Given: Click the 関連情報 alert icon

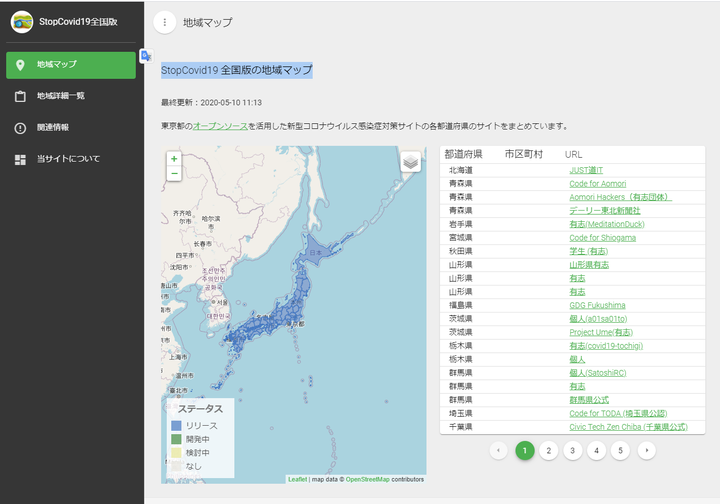Looking at the screenshot, I should click(20, 128).
